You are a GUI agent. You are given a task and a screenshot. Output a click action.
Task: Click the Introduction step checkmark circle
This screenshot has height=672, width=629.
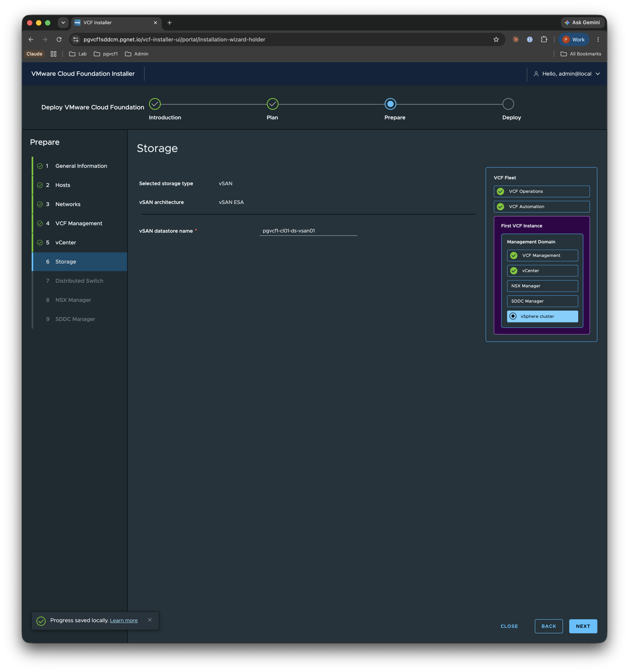[155, 104]
